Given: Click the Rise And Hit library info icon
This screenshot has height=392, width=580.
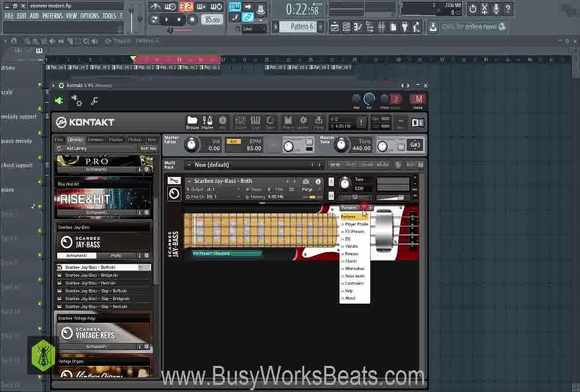Looking at the screenshot, I should tap(139, 213).
